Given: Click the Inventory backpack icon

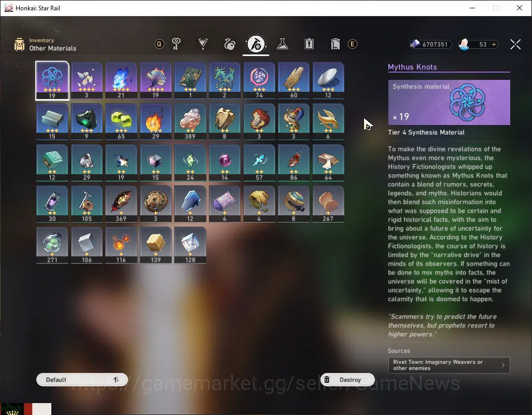Looking at the screenshot, I should (19, 45).
